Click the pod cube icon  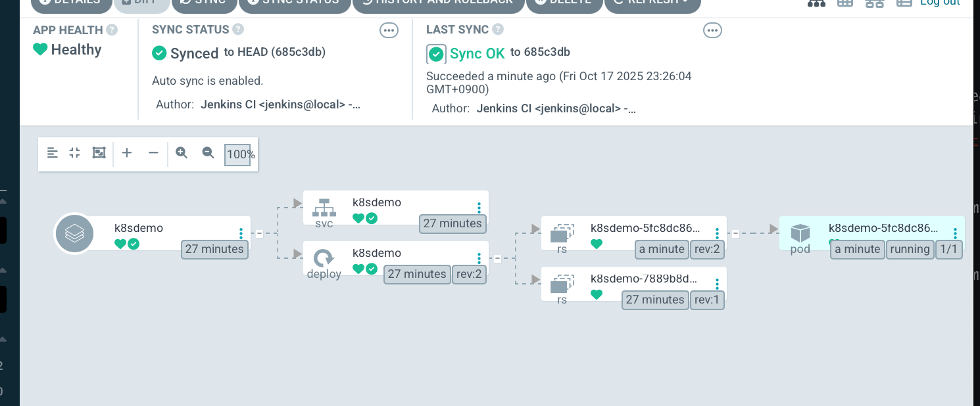(x=800, y=233)
